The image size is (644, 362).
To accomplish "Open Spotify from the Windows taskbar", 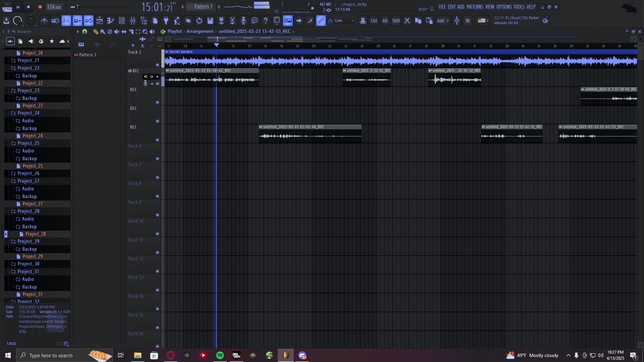I will (x=220, y=355).
